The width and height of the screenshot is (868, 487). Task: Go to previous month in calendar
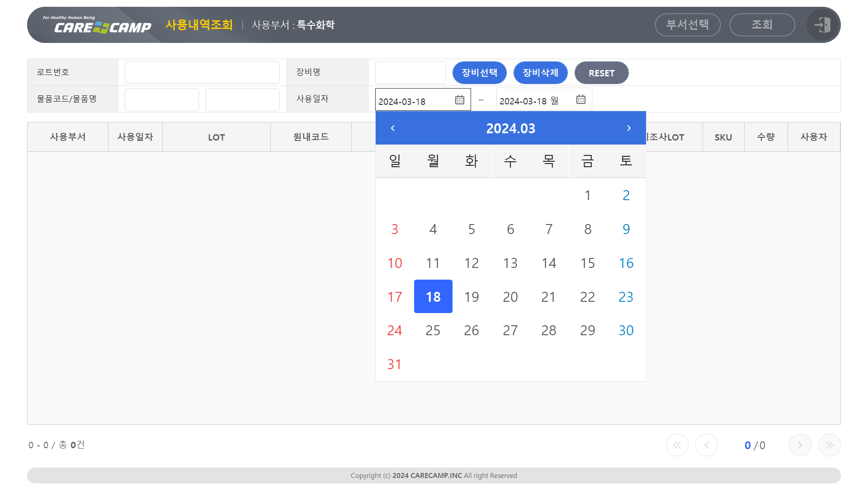393,128
